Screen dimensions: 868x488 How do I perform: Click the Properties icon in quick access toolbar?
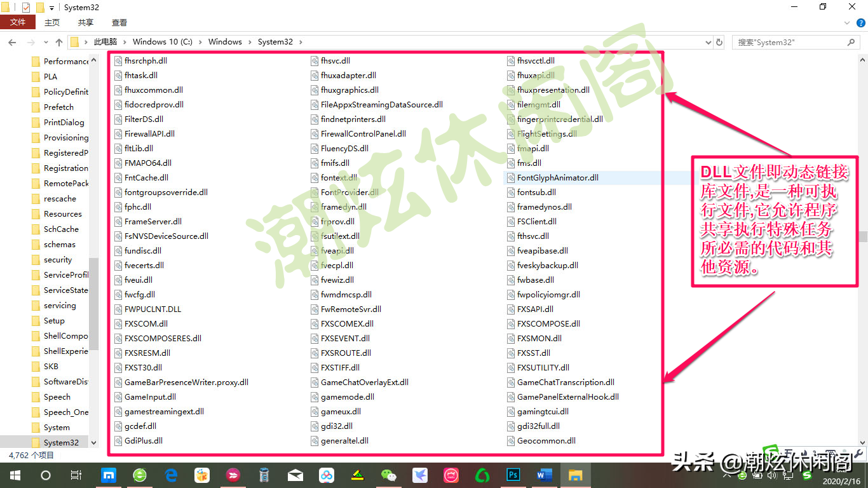coord(26,8)
